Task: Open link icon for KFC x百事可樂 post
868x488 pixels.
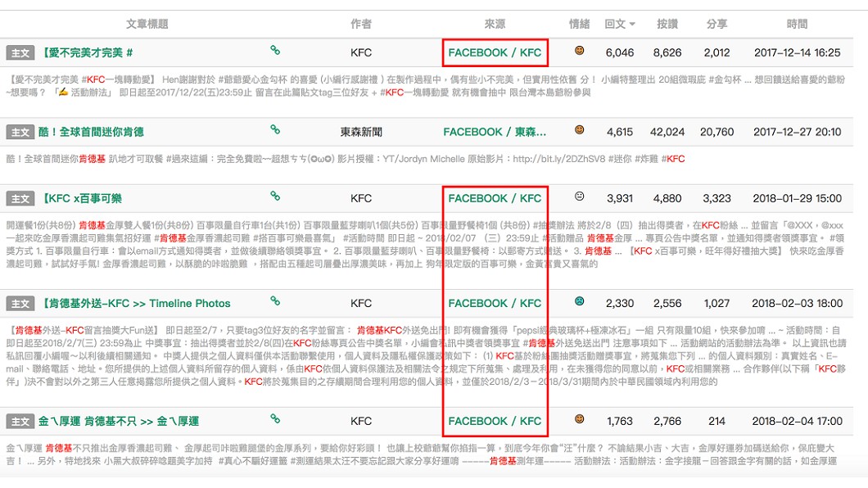Action: tap(275, 196)
